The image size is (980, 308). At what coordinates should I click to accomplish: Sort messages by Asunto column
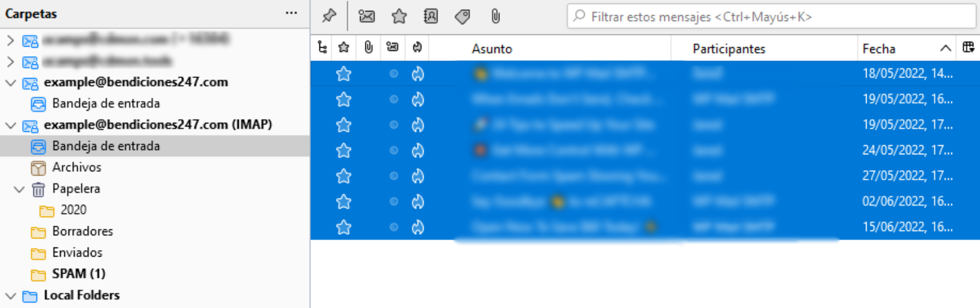tap(492, 48)
